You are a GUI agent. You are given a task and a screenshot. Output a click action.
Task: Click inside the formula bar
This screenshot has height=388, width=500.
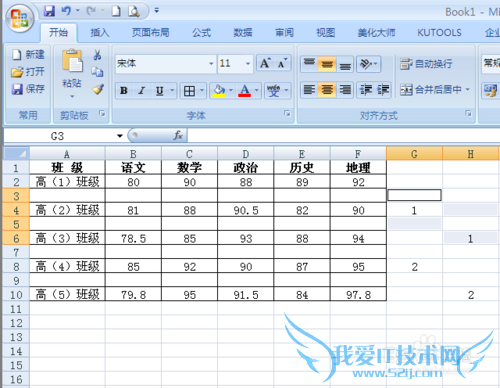pos(343,136)
